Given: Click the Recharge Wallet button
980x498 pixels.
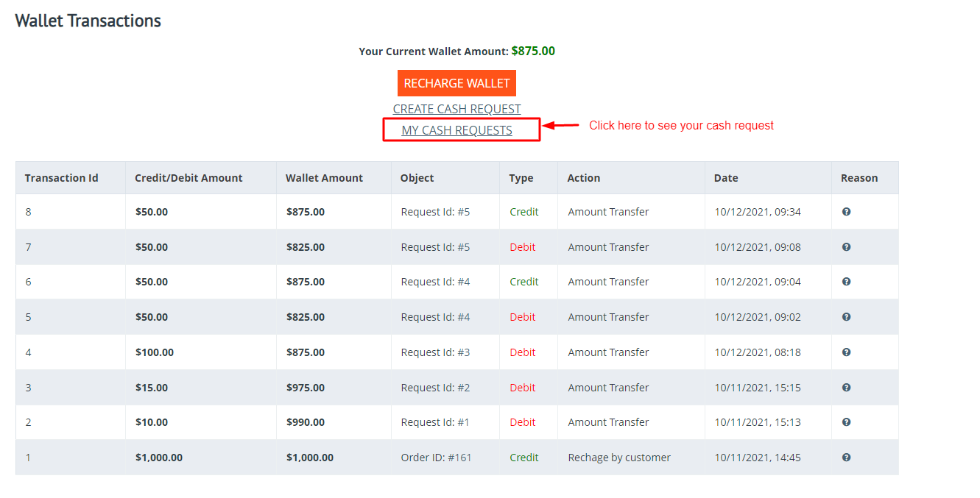Looking at the screenshot, I should 456,83.
